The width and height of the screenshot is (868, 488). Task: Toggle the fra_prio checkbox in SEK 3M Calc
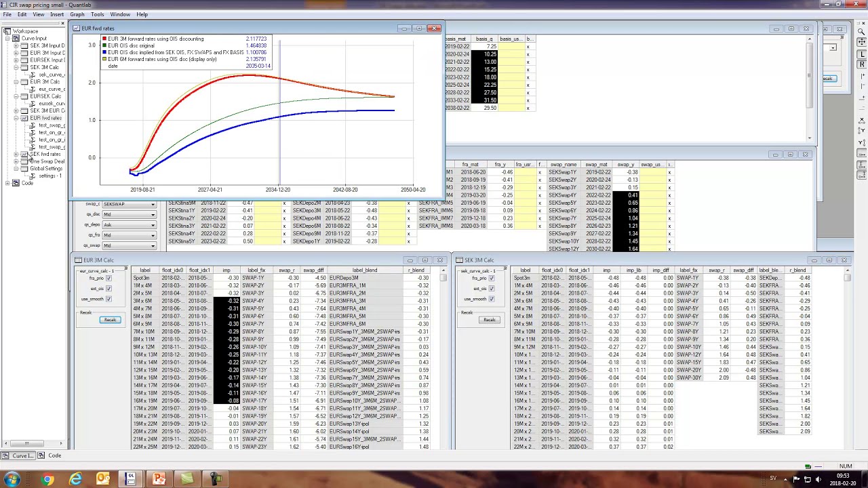[491, 279]
